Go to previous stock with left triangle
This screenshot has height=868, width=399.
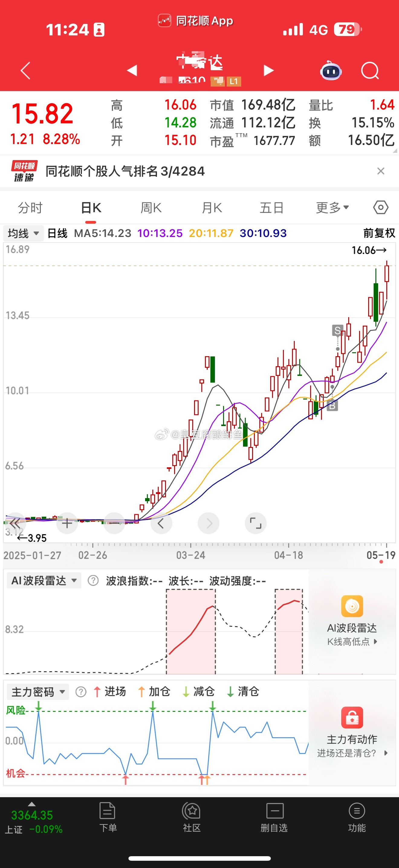[x=132, y=71]
